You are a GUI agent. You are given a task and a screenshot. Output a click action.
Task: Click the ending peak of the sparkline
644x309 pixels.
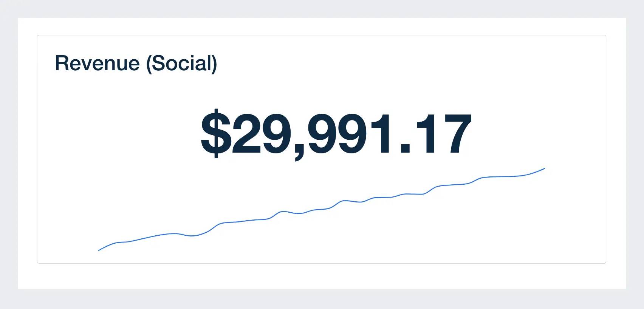(544, 168)
